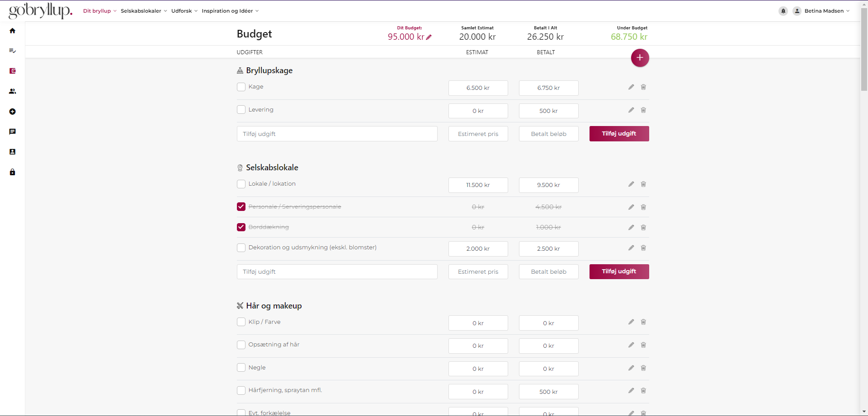Expand the Dit bryllup dropdown menu
868x416 pixels.
pos(99,11)
